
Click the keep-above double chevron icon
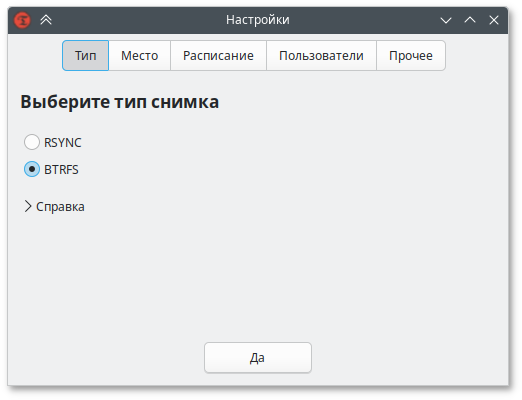click(46, 20)
